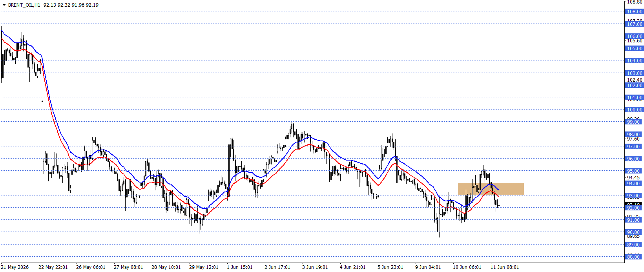644x272 pixels.
Task: Click the 4 Jun 21:01 time label
Action: pyautogui.click(x=352, y=267)
